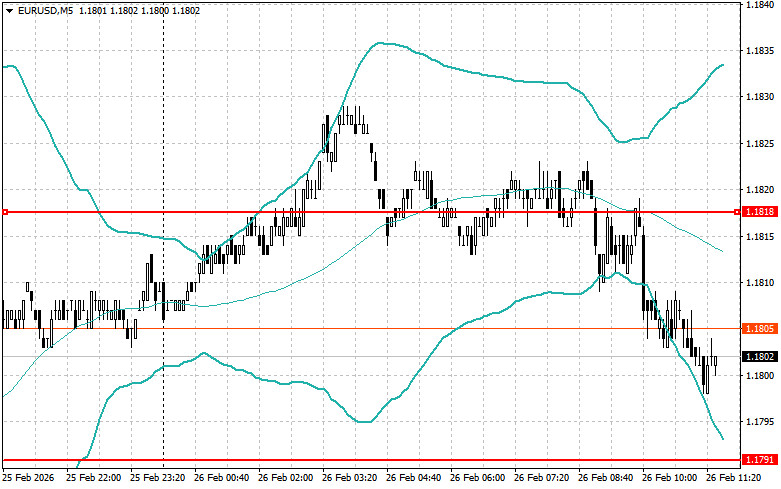This screenshot has height=489, width=781.
Task: Click the 26 Feb 04:40 time label
Action: click(x=413, y=478)
